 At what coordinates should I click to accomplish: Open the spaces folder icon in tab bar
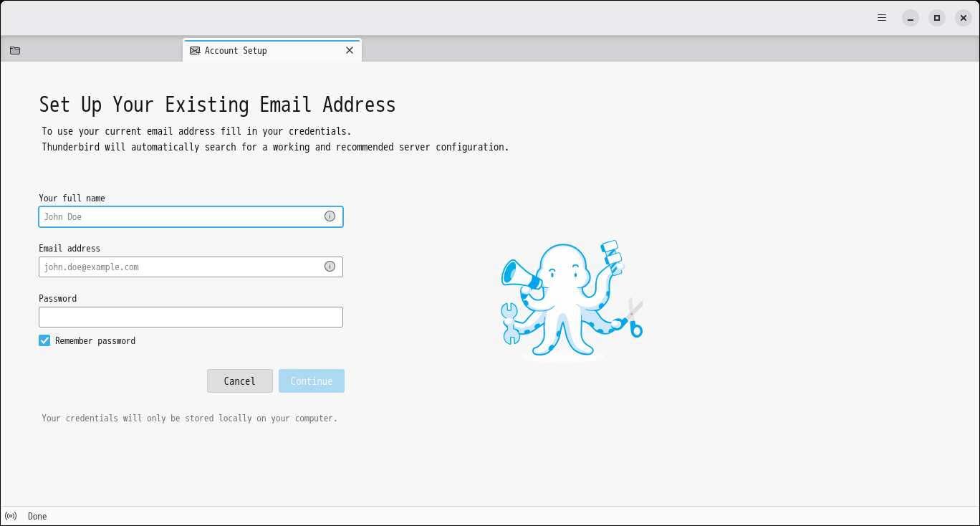(x=15, y=50)
